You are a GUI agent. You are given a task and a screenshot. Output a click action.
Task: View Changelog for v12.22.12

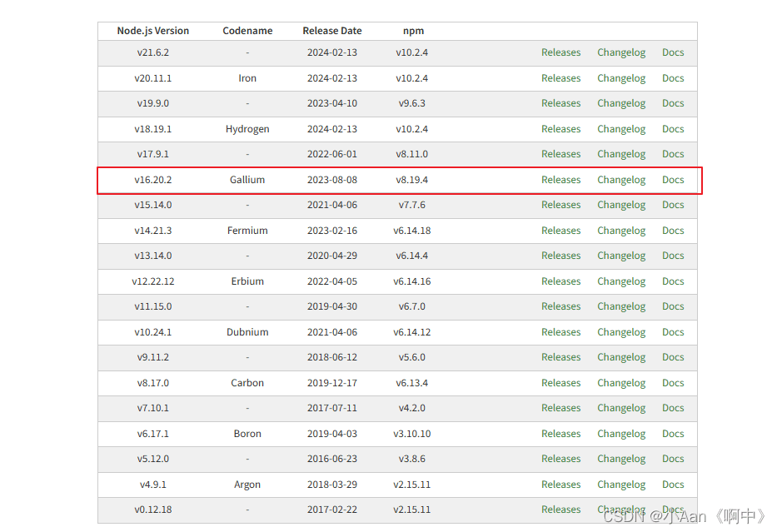click(x=621, y=282)
